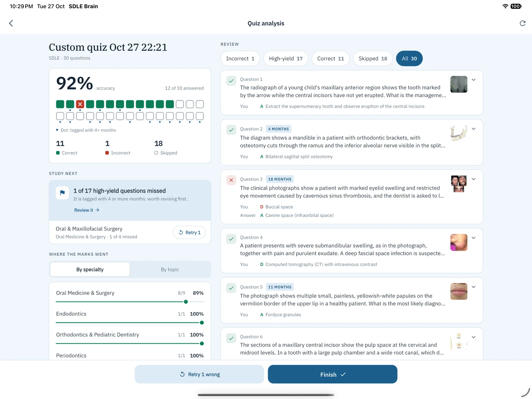The height and width of the screenshot is (399, 532).
Task: Tap the 11 Correct stat
Action: 67,148
